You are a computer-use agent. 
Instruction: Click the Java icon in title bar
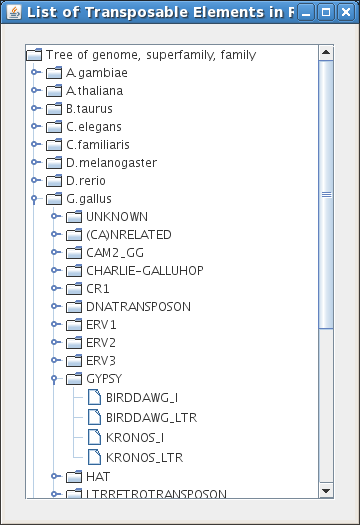13,12
